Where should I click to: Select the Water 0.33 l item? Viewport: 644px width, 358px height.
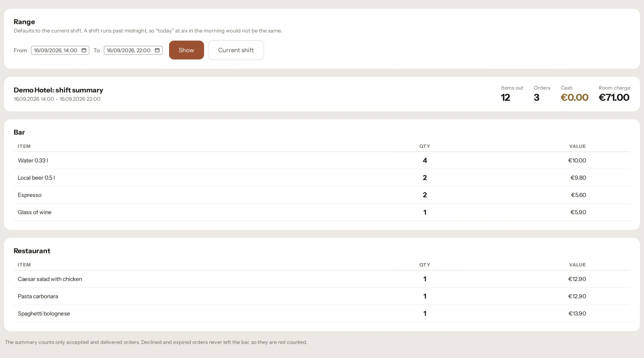coord(33,161)
